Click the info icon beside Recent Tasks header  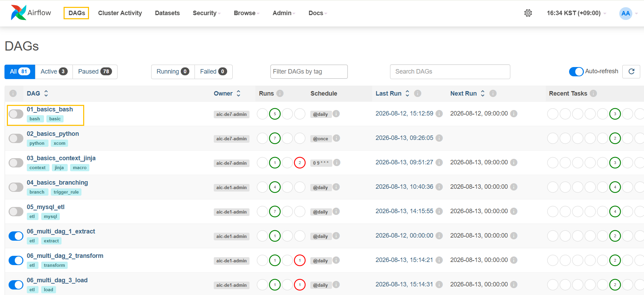coord(593,93)
